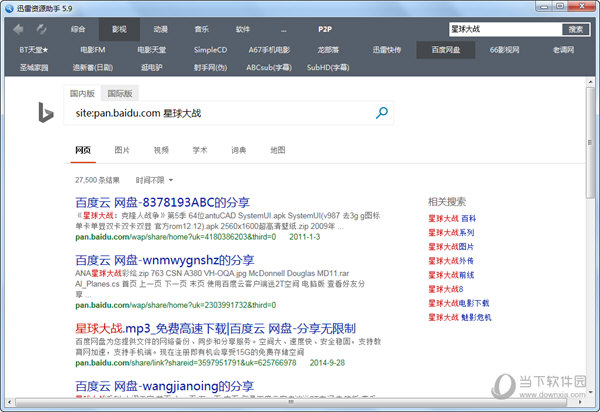Click the 搜索 button
The width and height of the screenshot is (600, 412).
click(576, 29)
